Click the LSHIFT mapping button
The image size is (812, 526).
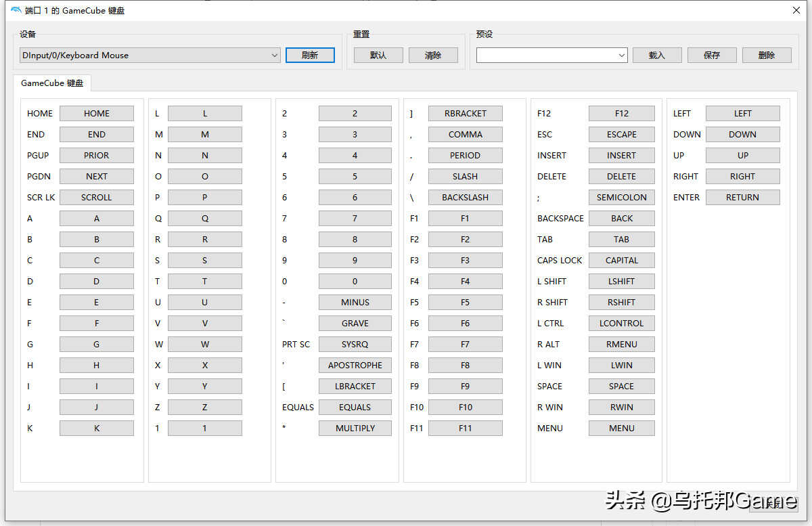pyautogui.click(x=622, y=282)
